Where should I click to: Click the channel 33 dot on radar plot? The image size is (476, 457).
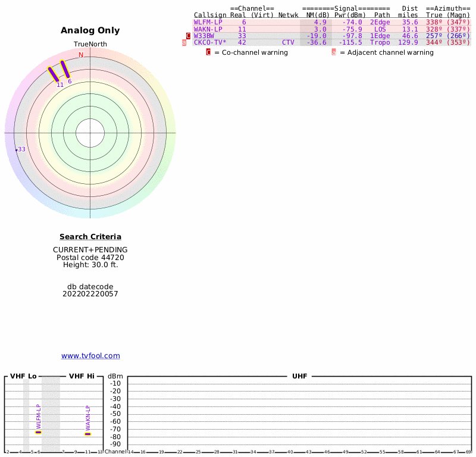[x=16, y=150]
